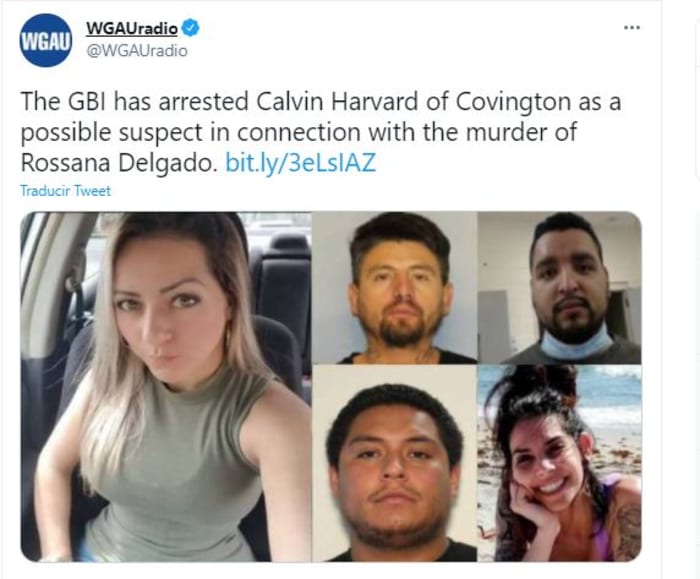Open top-middle mugshot of bearded man

[395, 287]
